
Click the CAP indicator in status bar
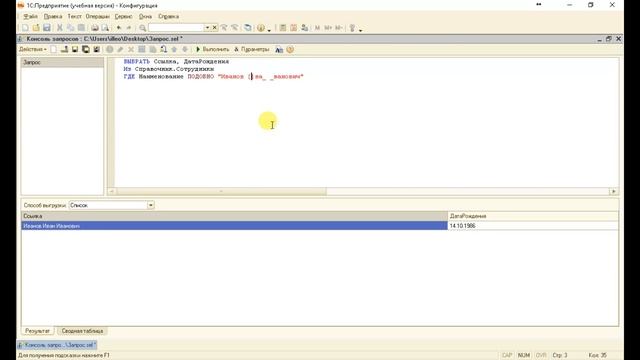pos(507,355)
